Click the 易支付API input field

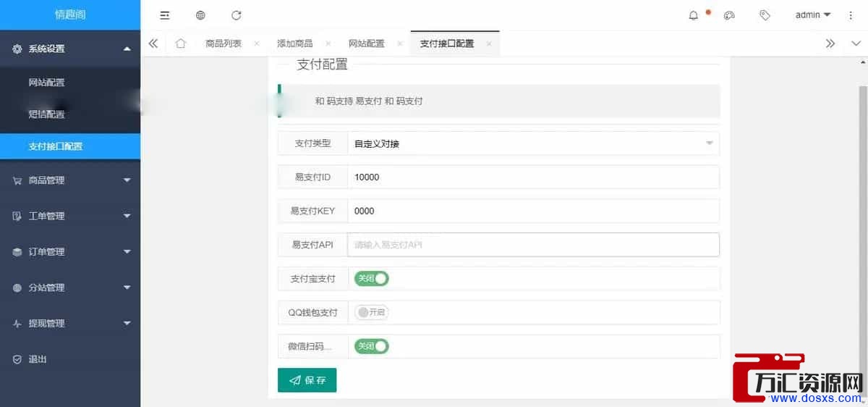click(533, 245)
